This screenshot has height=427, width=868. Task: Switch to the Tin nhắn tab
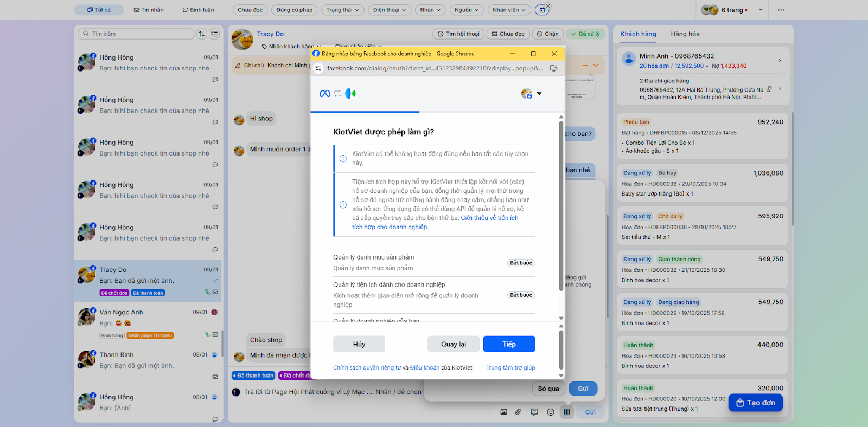[149, 10]
